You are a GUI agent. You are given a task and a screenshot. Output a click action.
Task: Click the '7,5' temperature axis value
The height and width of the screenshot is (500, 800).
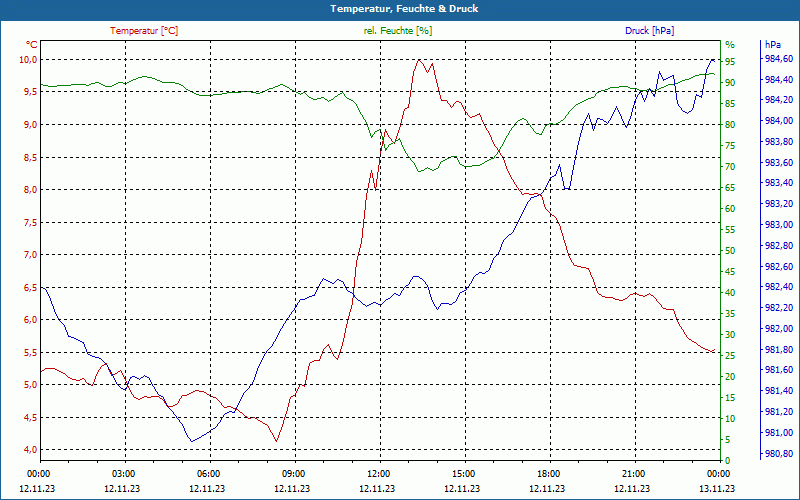pos(31,222)
